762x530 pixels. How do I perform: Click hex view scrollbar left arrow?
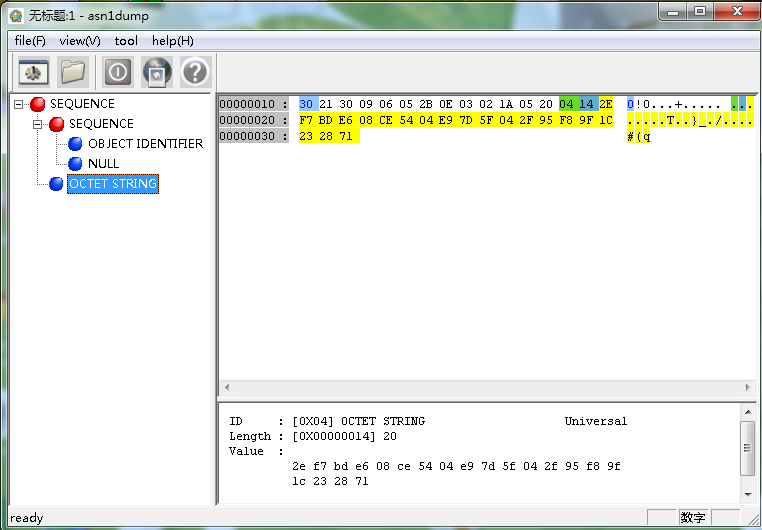[226, 387]
